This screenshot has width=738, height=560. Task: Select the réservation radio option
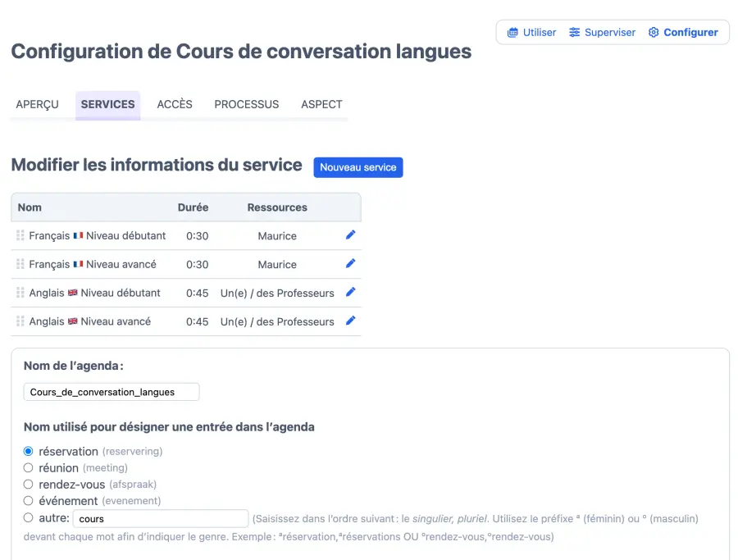(x=29, y=452)
